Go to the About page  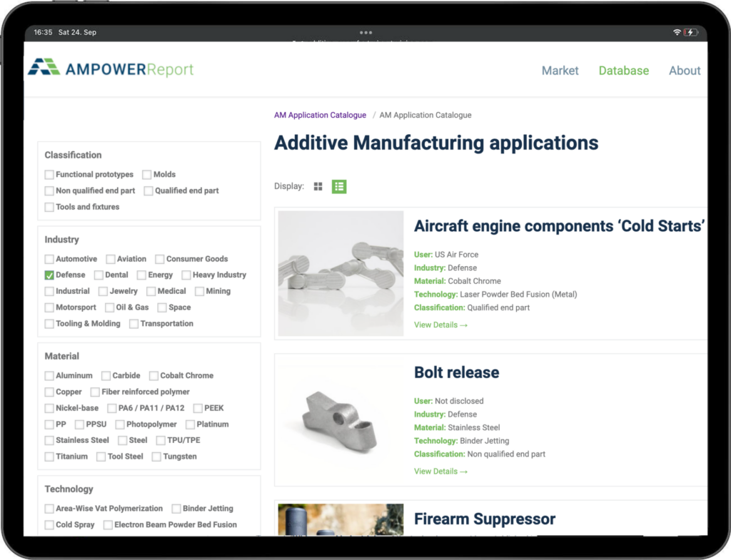[684, 71]
